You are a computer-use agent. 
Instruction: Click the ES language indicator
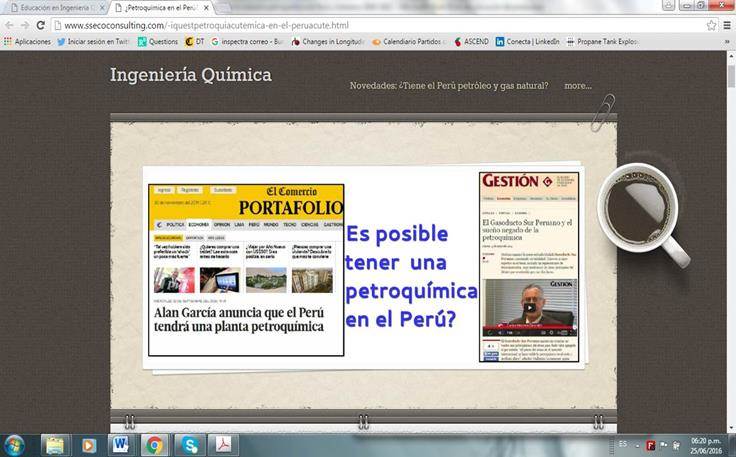point(623,444)
